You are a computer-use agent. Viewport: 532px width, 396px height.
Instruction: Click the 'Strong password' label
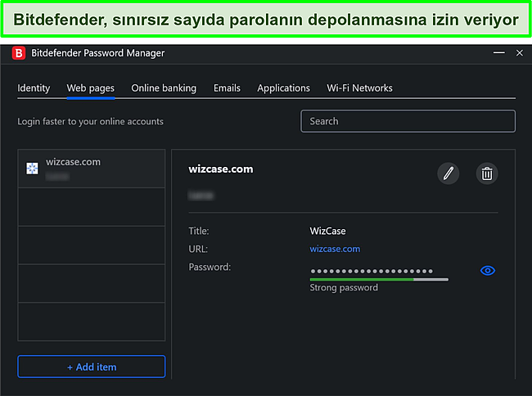pyautogui.click(x=344, y=288)
